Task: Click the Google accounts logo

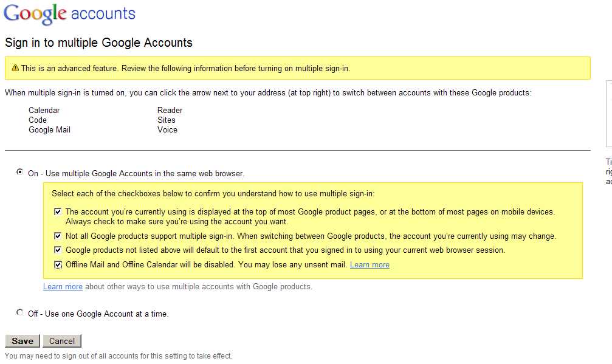Action: click(69, 13)
